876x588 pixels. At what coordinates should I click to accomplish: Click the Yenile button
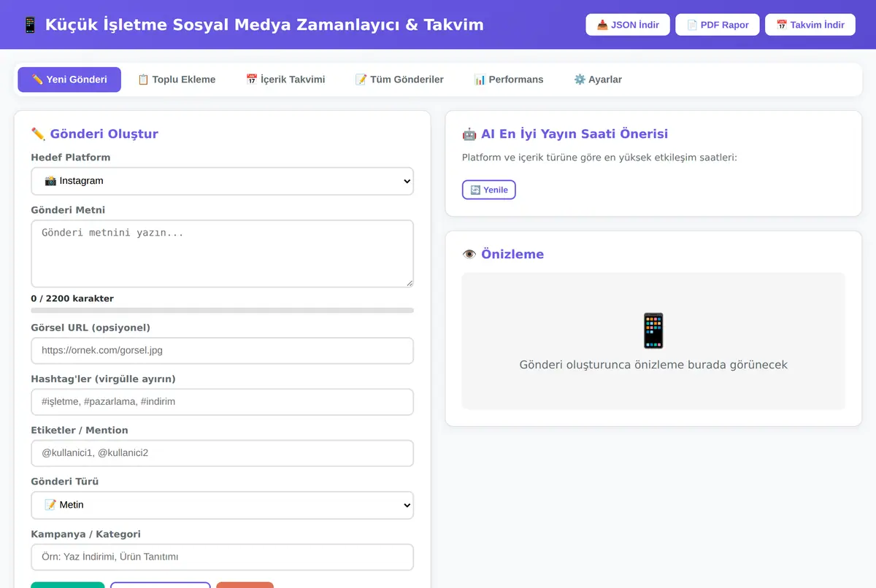(x=489, y=190)
